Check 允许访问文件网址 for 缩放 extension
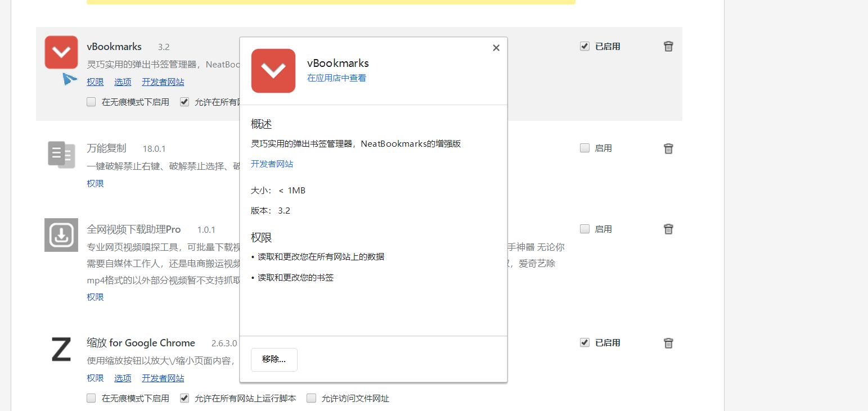The width and height of the screenshot is (868, 411). pyautogui.click(x=311, y=398)
